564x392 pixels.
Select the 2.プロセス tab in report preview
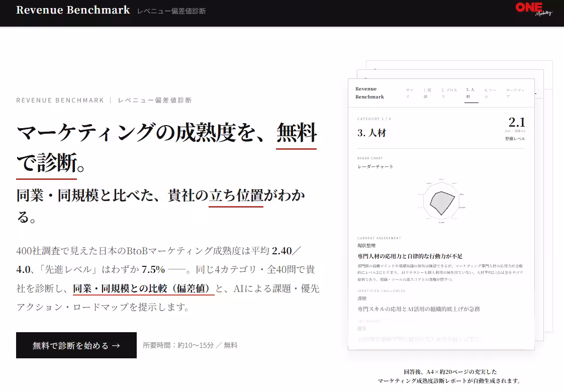[x=449, y=93]
